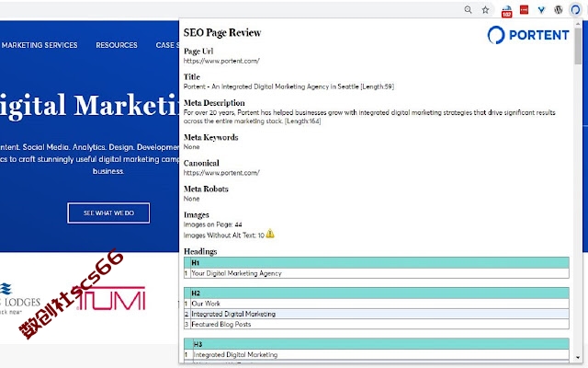
Task: Click the popup scrollbar up arrow
Action: click(x=578, y=24)
